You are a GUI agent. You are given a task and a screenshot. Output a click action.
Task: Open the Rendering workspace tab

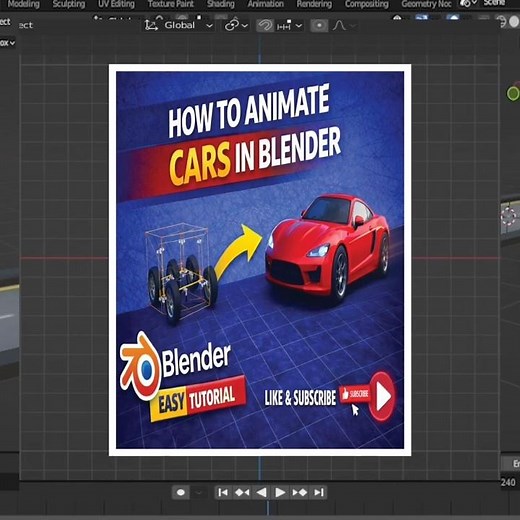coord(314,4)
